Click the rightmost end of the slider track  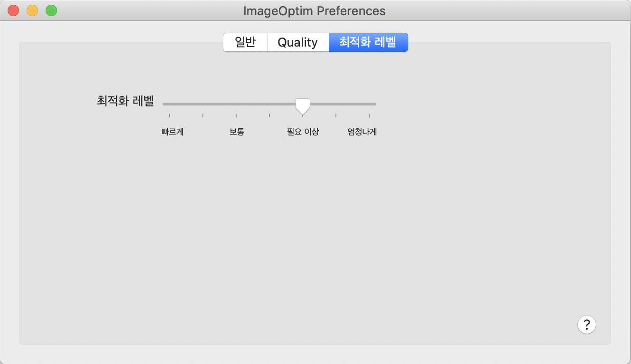(x=374, y=104)
